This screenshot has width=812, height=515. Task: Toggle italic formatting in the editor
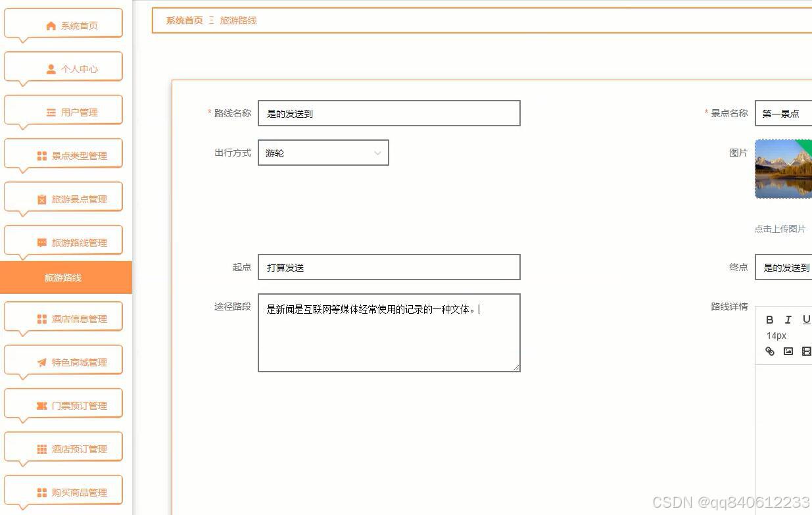tap(788, 320)
